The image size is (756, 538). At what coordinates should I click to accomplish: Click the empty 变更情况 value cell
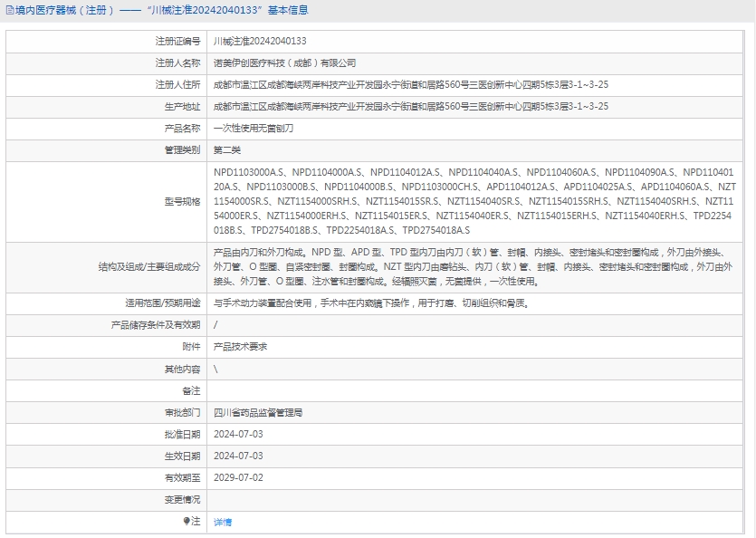click(x=480, y=499)
